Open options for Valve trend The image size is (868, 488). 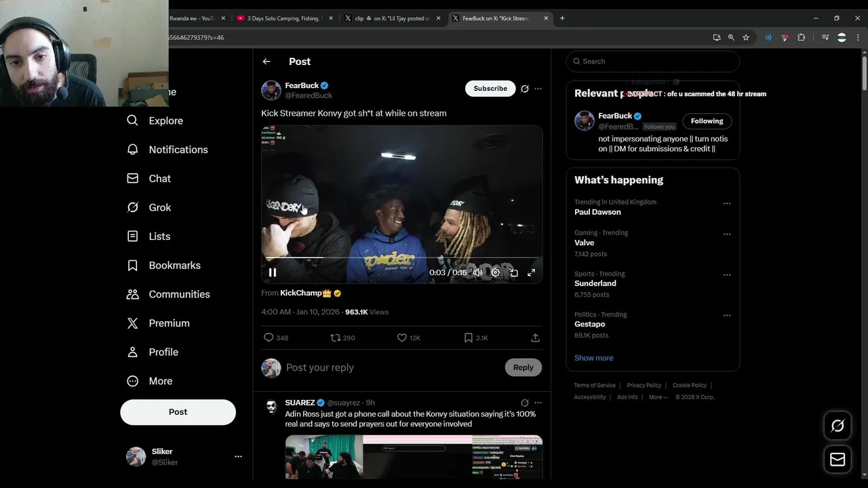[727, 235]
